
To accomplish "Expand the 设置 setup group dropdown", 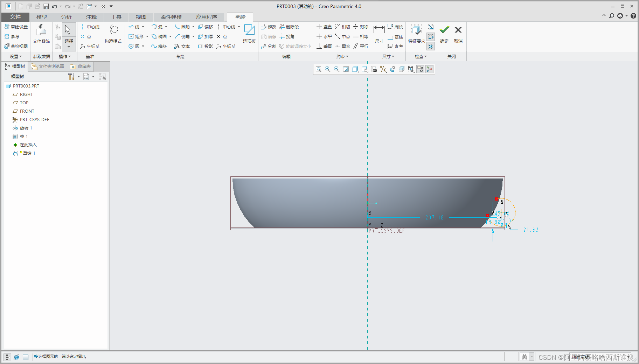I will click(x=16, y=56).
